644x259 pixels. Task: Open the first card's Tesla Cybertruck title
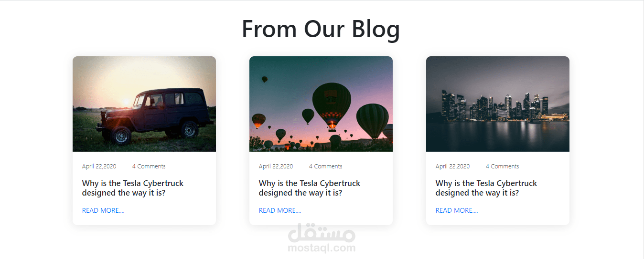pos(133,188)
